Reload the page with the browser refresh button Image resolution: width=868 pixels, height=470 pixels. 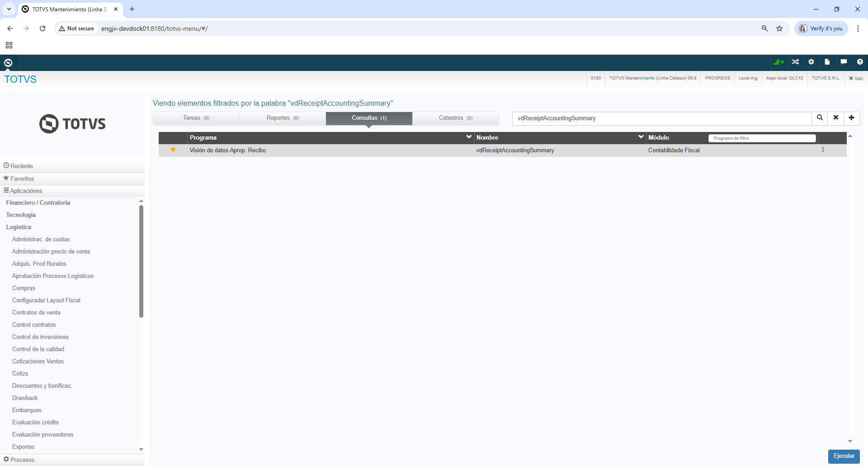point(42,28)
